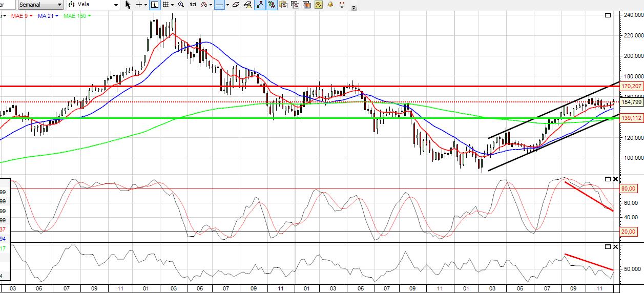Click the 20,00 oversold level label
This screenshot has height=293, width=644.
(x=630, y=232)
